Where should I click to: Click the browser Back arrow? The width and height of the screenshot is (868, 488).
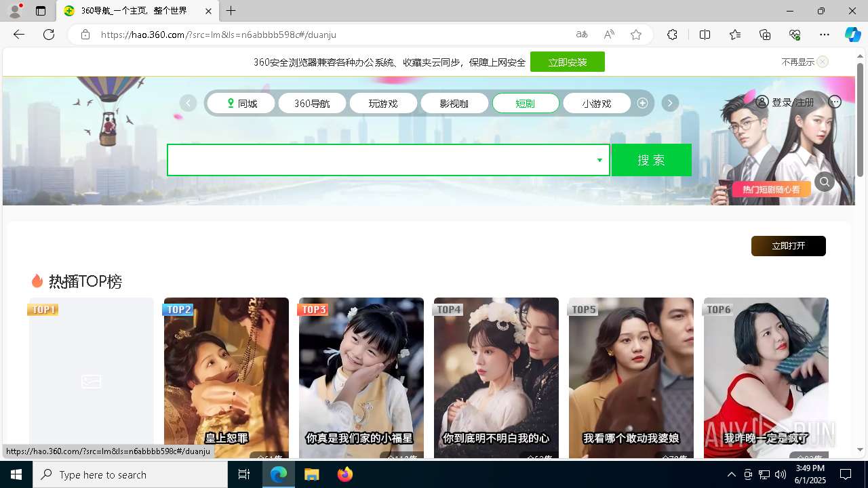(19, 35)
